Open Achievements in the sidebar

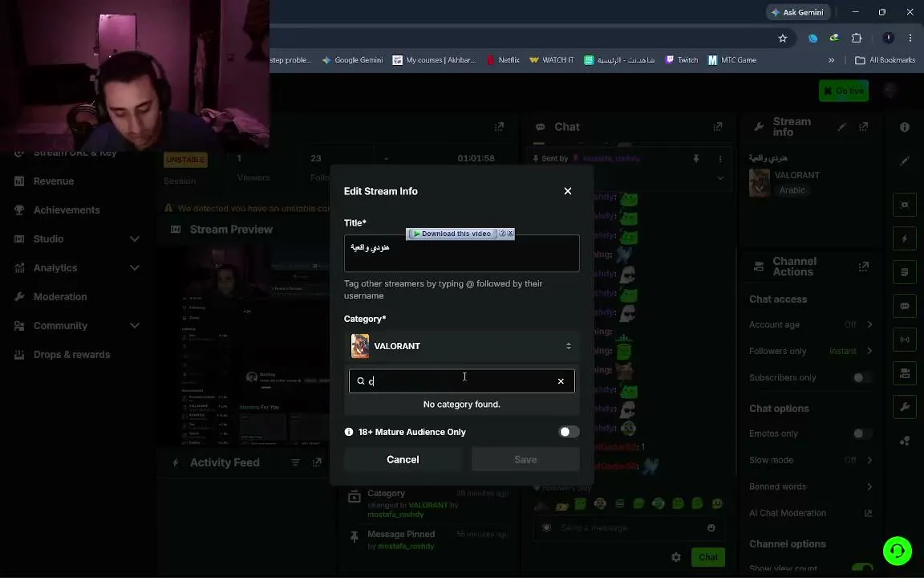click(x=67, y=210)
